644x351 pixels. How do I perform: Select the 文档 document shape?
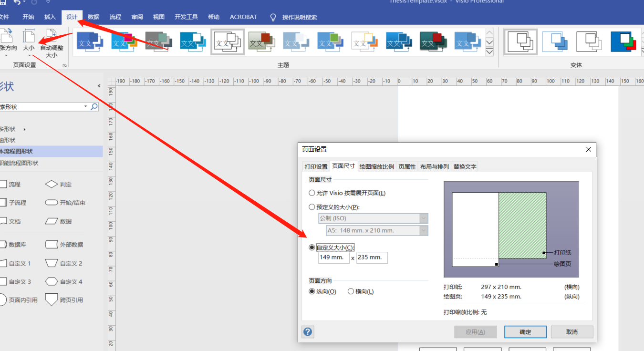(x=10, y=221)
